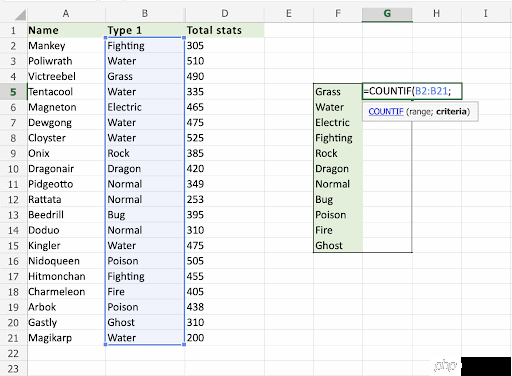Select the cell 'Tentacool'
The image size is (512, 376).
66,92
